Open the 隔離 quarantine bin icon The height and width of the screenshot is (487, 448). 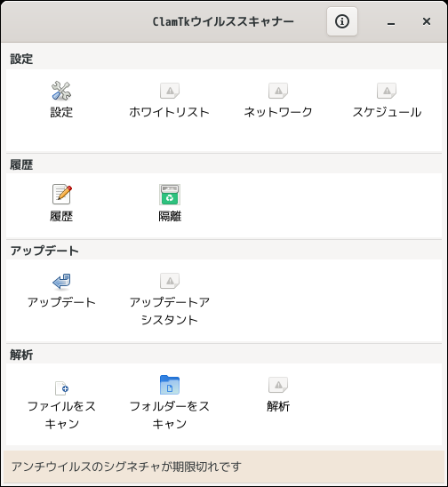[170, 195]
